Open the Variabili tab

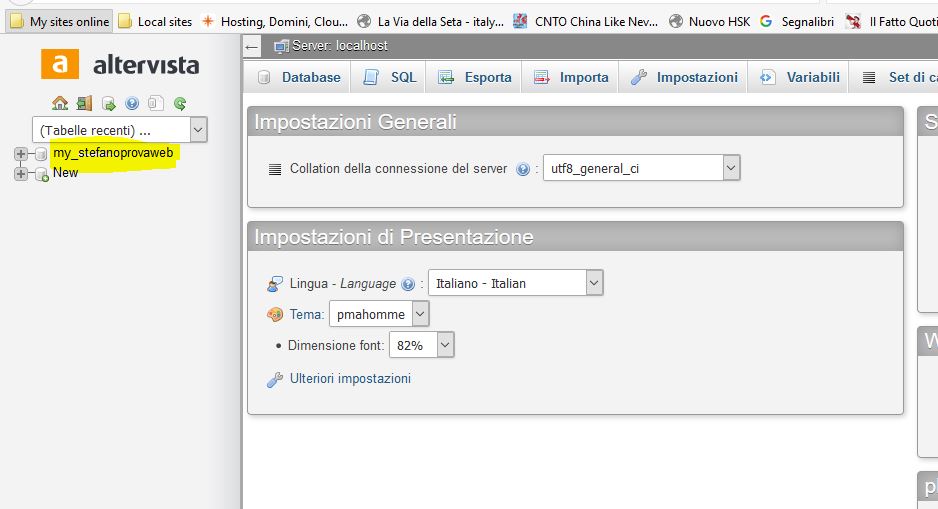(800, 77)
